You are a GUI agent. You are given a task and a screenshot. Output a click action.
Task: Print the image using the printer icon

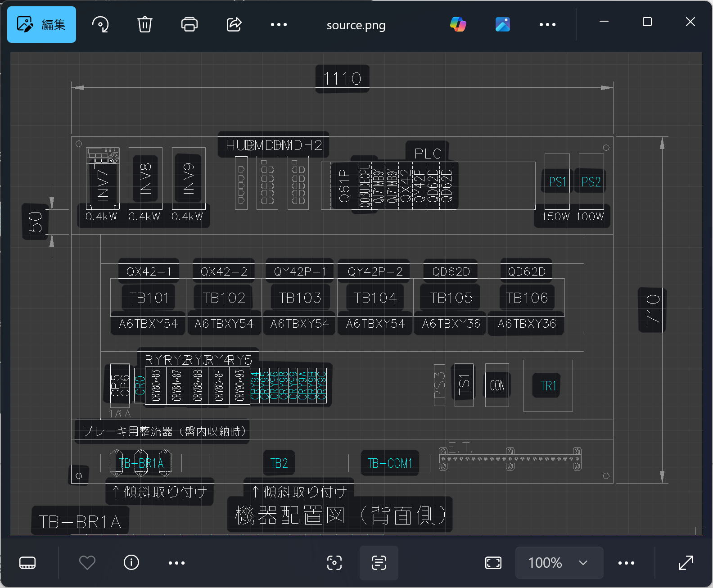[189, 24]
